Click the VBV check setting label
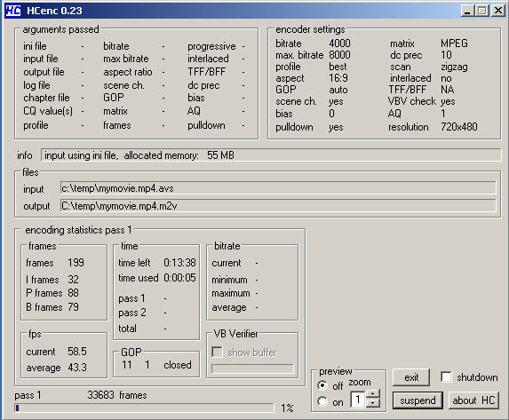 coord(412,101)
